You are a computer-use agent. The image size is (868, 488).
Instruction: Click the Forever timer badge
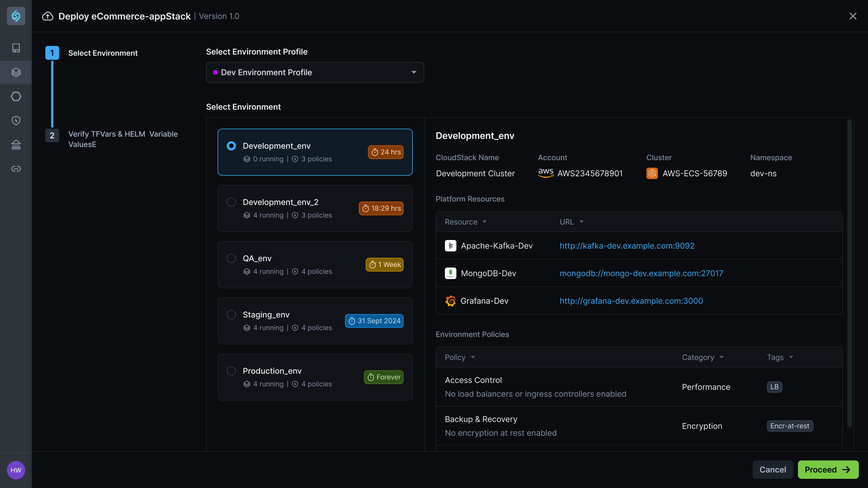click(x=384, y=377)
